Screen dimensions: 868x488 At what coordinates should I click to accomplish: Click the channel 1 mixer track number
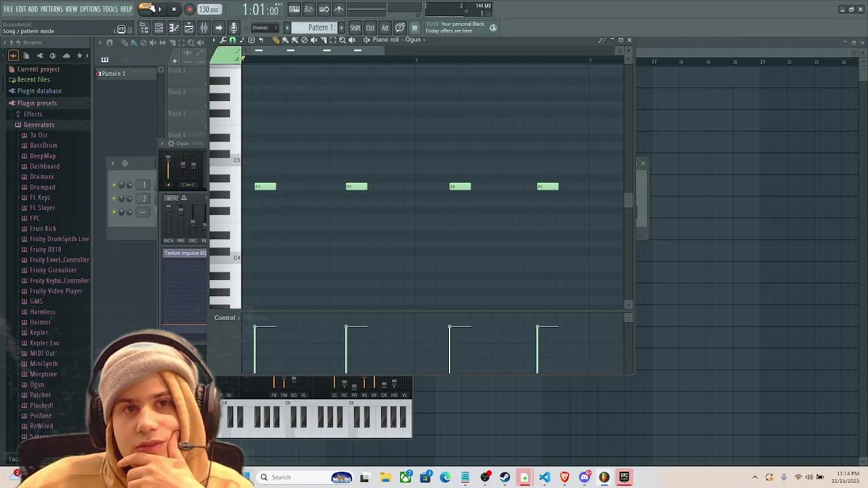[x=144, y=185]
